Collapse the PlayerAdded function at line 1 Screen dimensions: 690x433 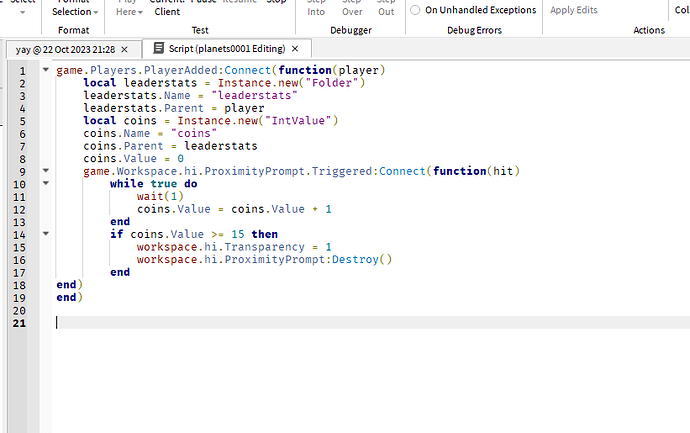pyautogui.click(x=46, y=70)
